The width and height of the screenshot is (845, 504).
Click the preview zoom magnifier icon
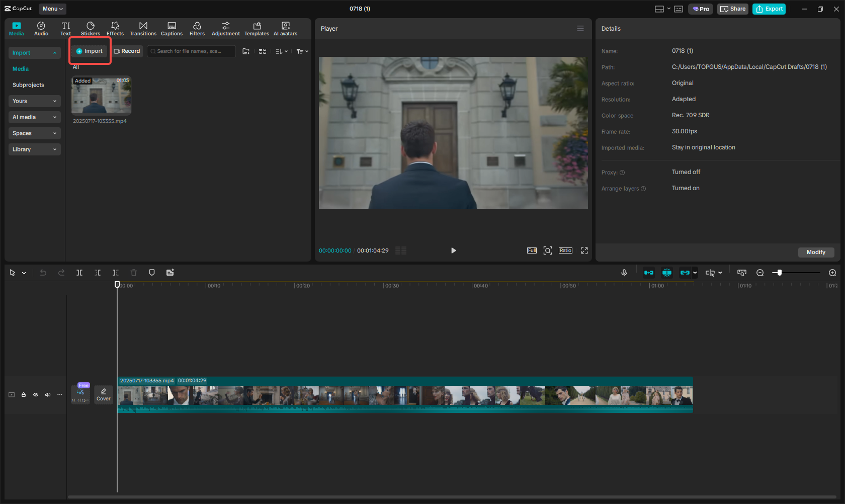[548, 250]
